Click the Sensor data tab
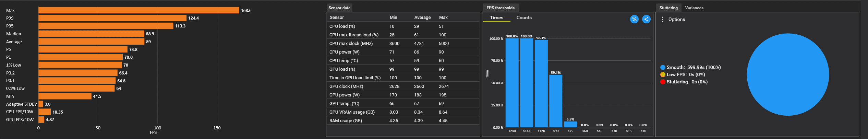Image resolution: width=868 pixels, height=139 pixels. [x=339, y=8]
